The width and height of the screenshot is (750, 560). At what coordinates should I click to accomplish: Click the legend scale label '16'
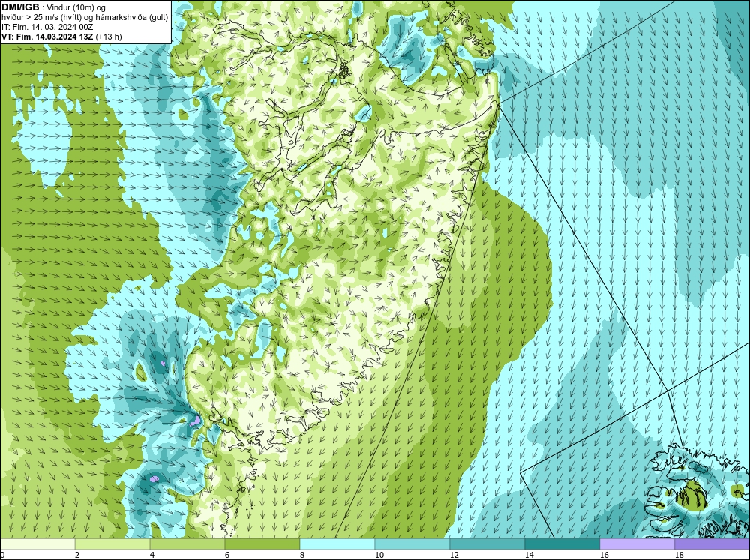[604, 555]
